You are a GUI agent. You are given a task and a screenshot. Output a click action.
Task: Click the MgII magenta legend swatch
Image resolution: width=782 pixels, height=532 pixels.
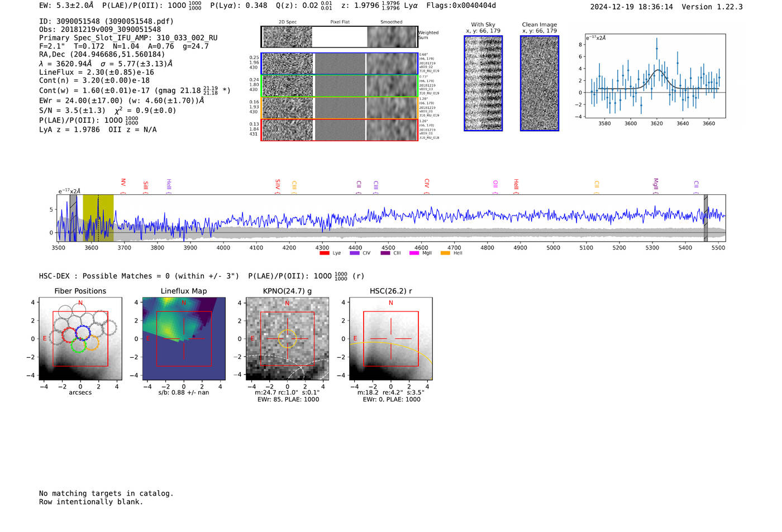click(414, 253)
